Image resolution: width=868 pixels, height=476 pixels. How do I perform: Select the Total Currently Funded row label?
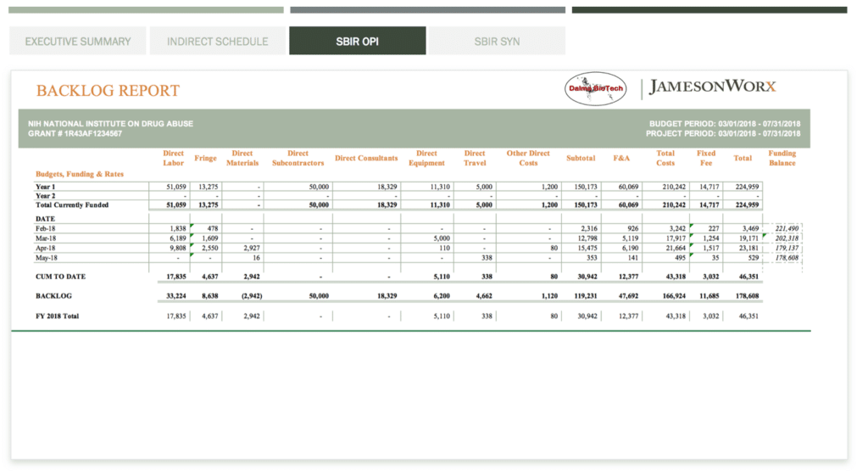click(x=72, y=205)
